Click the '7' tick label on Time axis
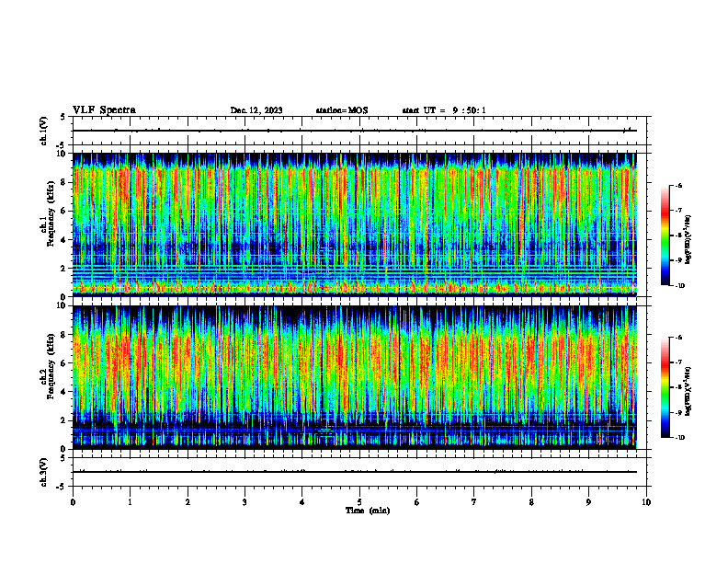The image size is (728, 563). tap(474, 502)
